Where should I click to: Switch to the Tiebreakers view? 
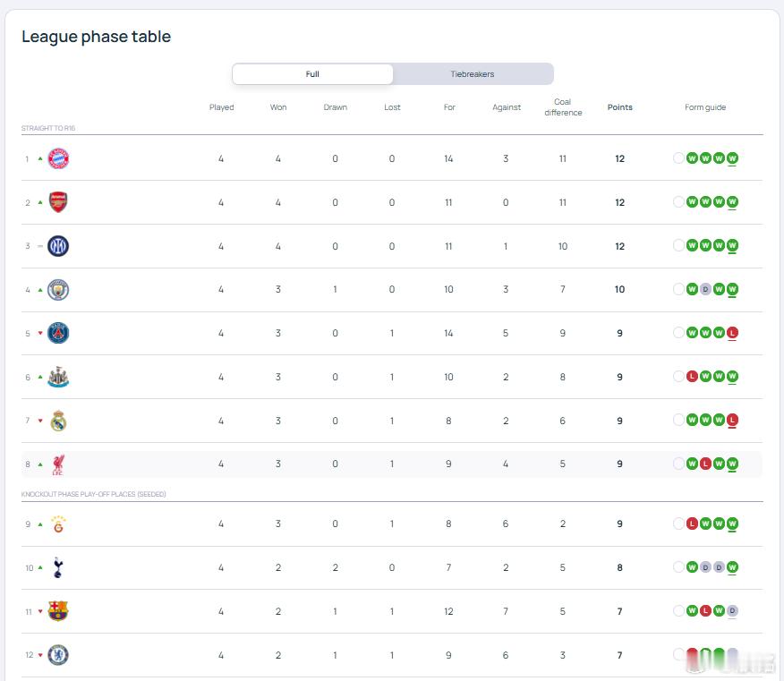pyautogui.click(x=473, y=74)
